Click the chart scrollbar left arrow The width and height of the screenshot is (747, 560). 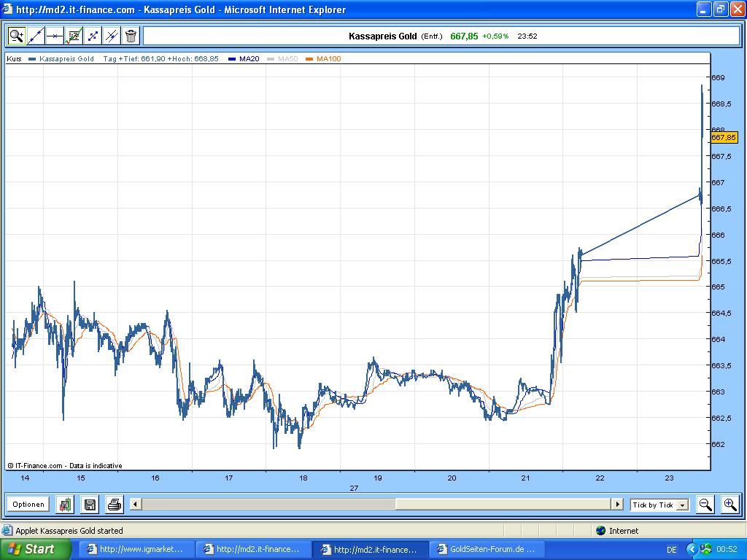tap(136, 505)
